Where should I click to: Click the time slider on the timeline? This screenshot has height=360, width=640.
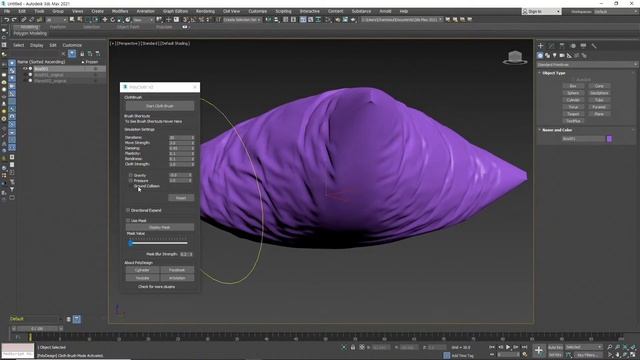[37, 329]
